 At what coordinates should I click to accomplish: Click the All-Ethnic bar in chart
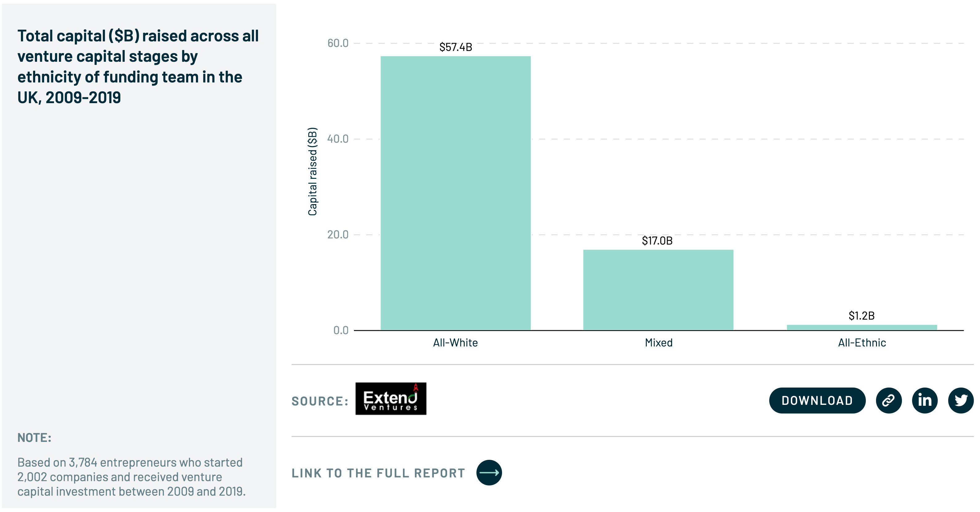862,327
